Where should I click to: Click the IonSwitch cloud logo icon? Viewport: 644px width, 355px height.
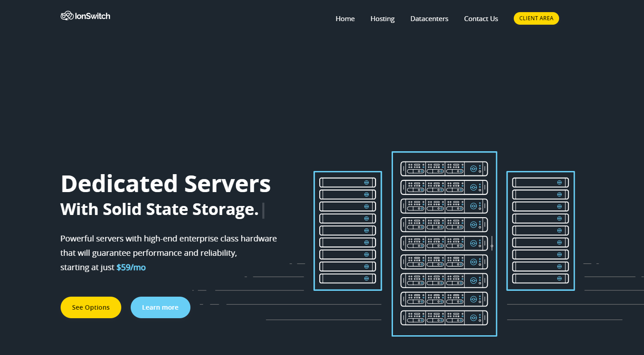(67, 16)
